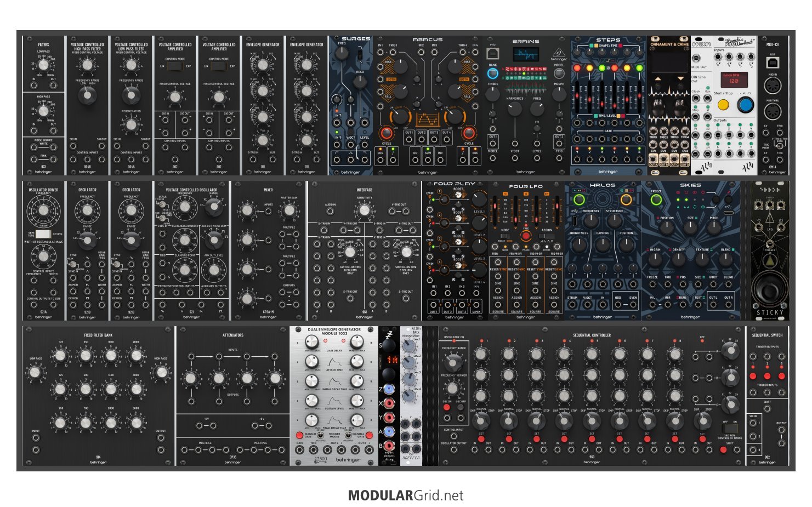Click the yellow Start/Stop button on Pamela's Workout

point(724,104)
